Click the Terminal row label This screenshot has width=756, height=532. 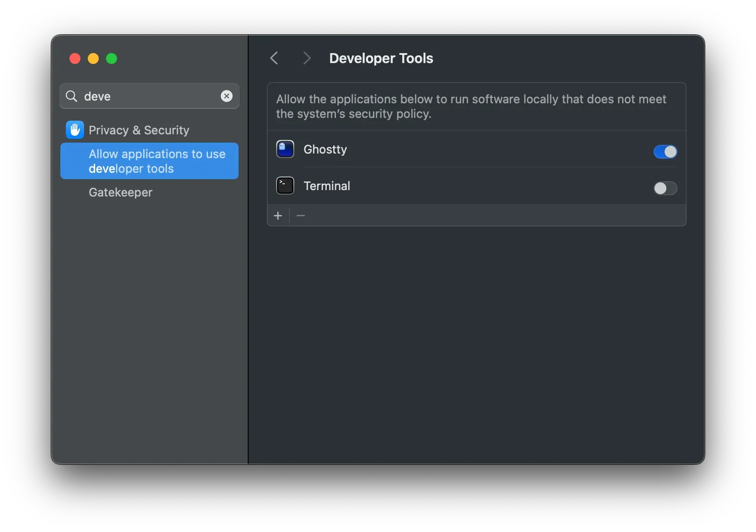(x=327, y=186)
